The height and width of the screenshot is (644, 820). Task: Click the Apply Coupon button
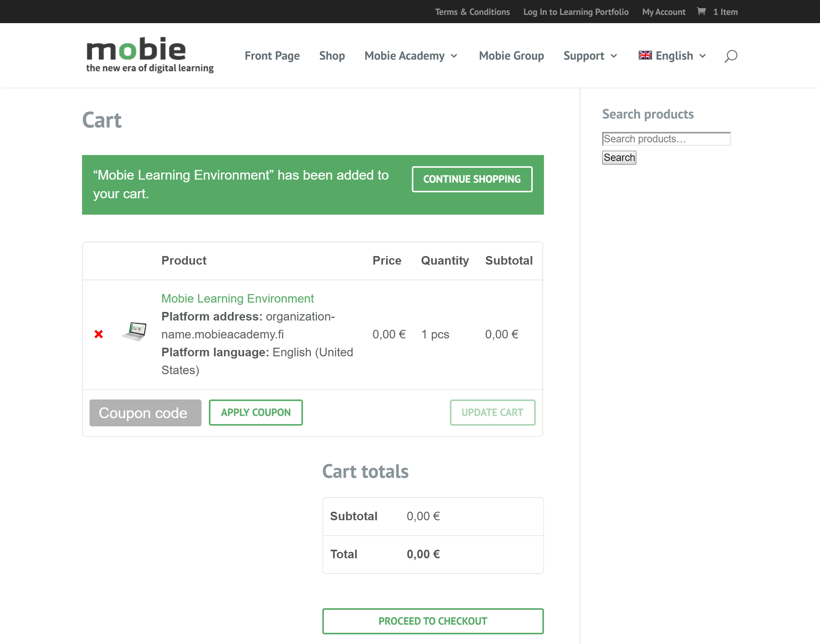256,413
